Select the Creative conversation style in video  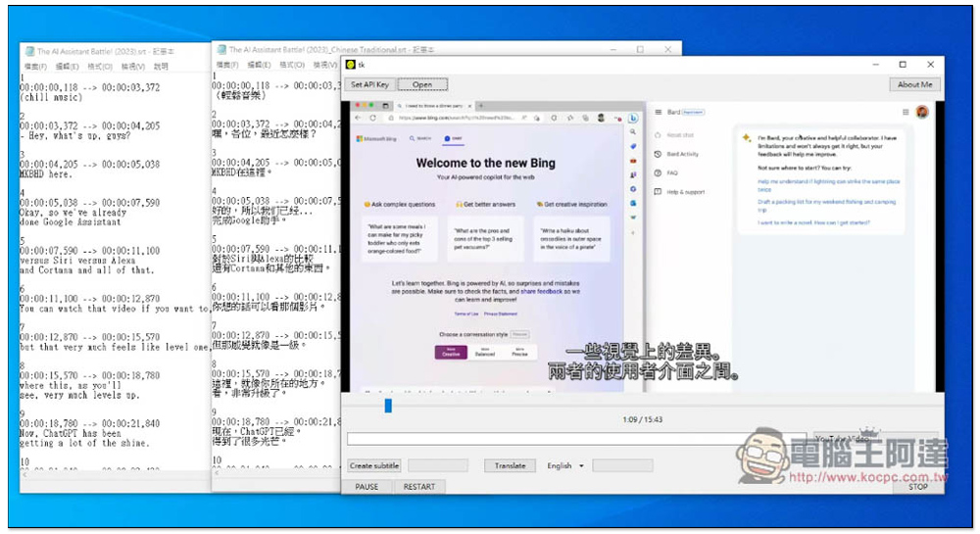pyautogui.click(x=451, y=353)
